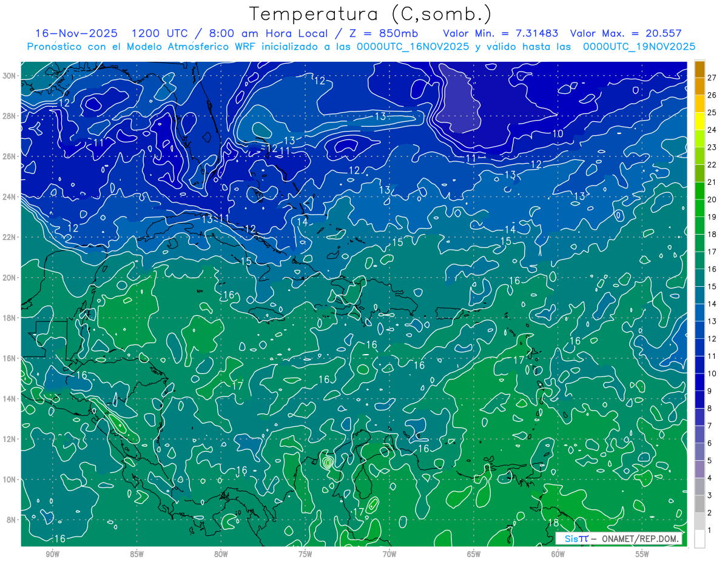Click the colorbar legend value 4

click(x=709, y=478)
